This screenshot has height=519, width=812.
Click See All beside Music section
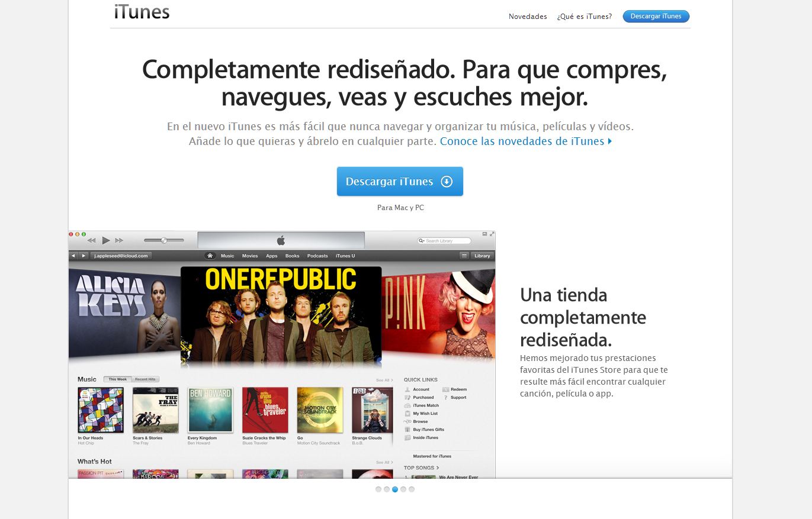tap(384, 380)
